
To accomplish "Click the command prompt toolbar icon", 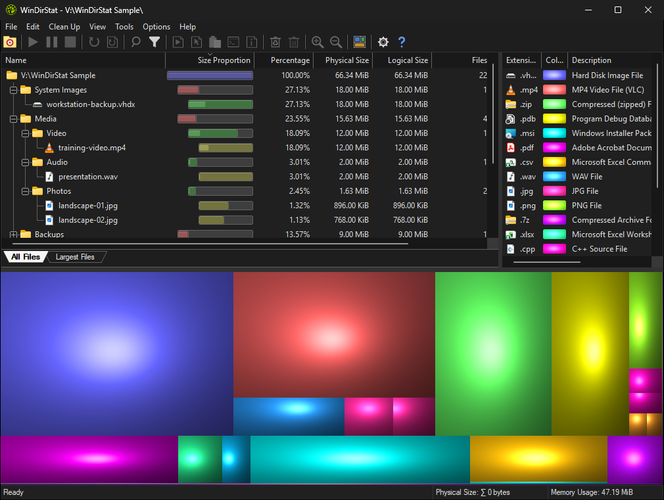I will [x=233, y=42].
